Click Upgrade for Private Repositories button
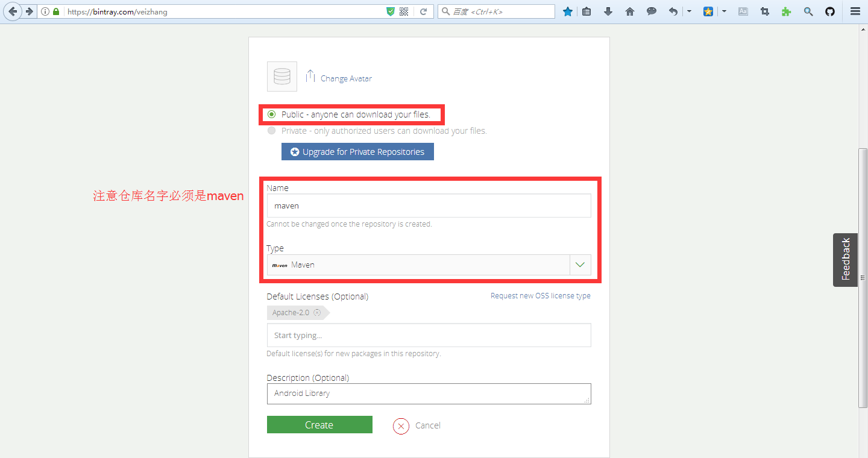Image resolution: width=868 pixels, height=458 pixels. point(357,152)
